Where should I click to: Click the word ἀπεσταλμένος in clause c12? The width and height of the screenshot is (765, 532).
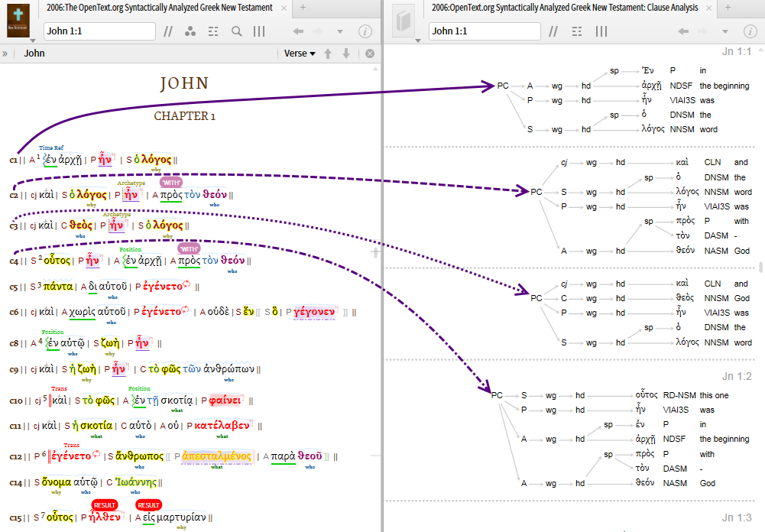[216, 456]
